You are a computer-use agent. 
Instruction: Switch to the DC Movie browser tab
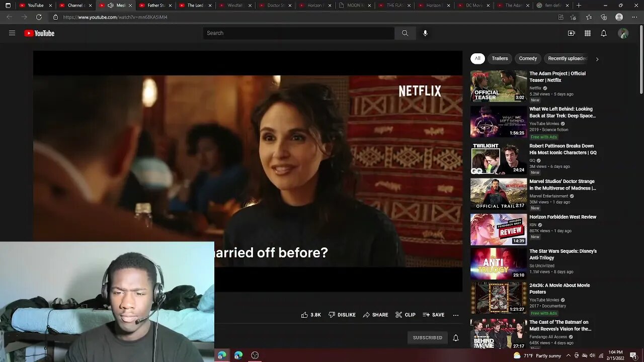point(473,6)
